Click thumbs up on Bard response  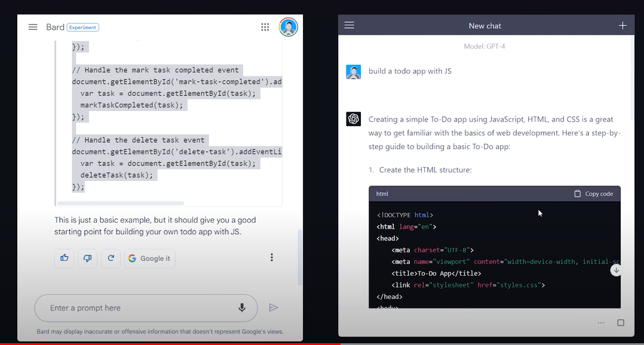coord(65,258)
